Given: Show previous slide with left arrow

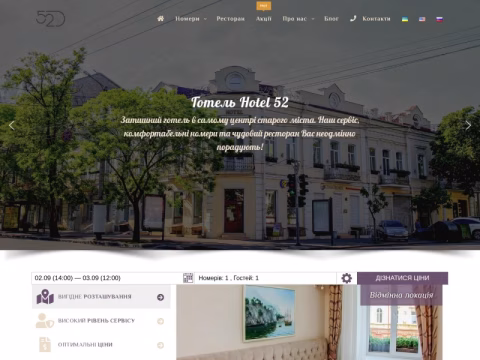Looking at the screenshot, I should (x=12, y=125).
